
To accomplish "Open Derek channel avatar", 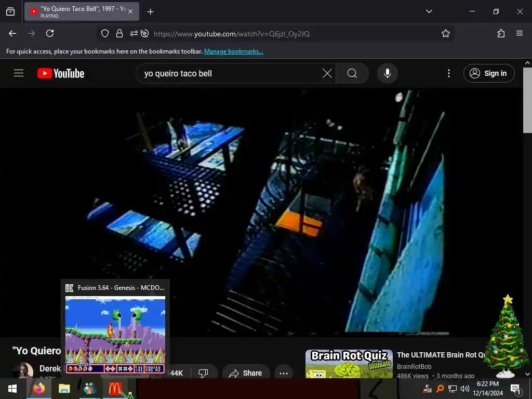I will click(23, 370).
